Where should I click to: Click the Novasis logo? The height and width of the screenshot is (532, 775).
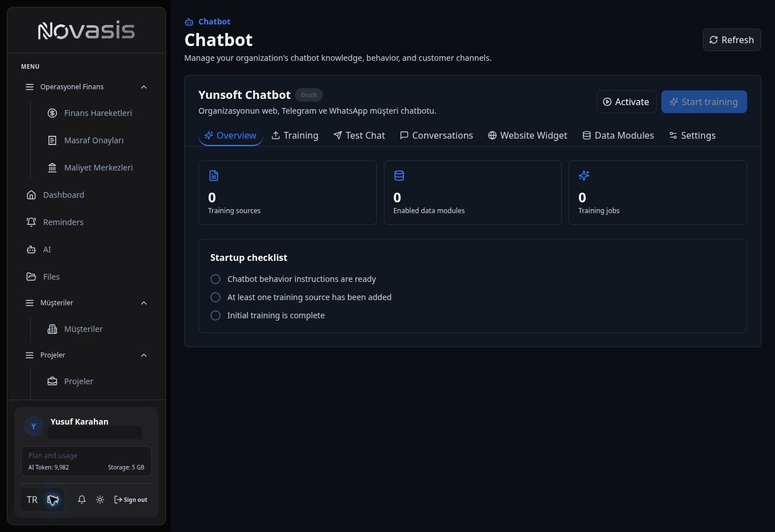[x=86, y=31]
